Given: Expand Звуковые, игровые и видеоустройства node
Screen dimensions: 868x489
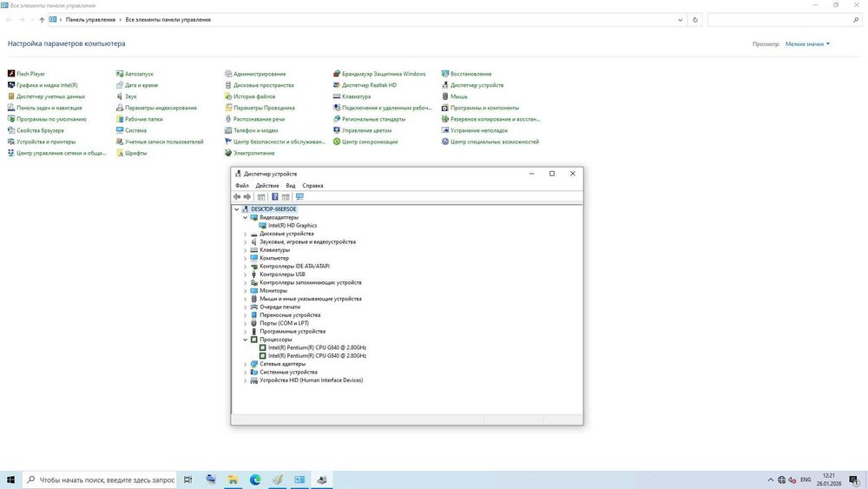Looking at the screenshot, I should pyautogui.click(x=246, y=242).
